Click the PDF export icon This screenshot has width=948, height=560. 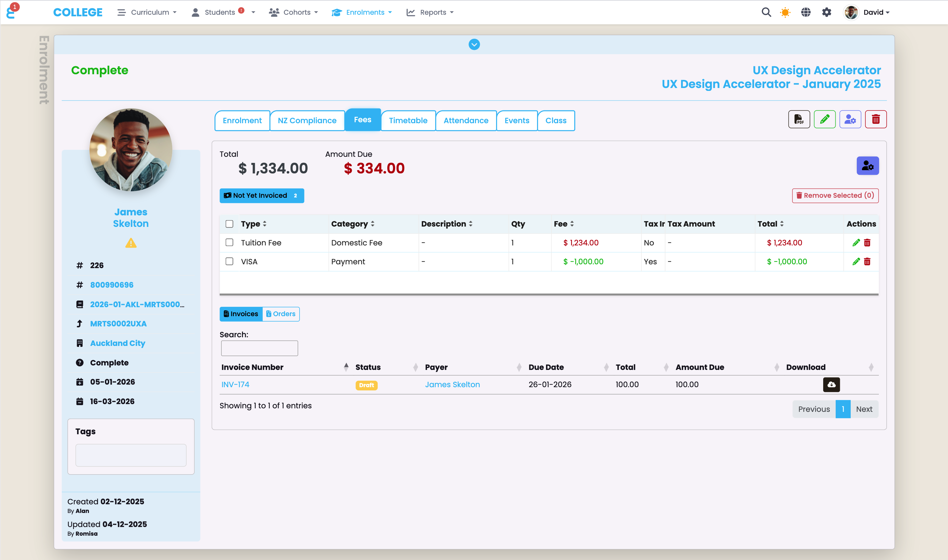(799, 120)
